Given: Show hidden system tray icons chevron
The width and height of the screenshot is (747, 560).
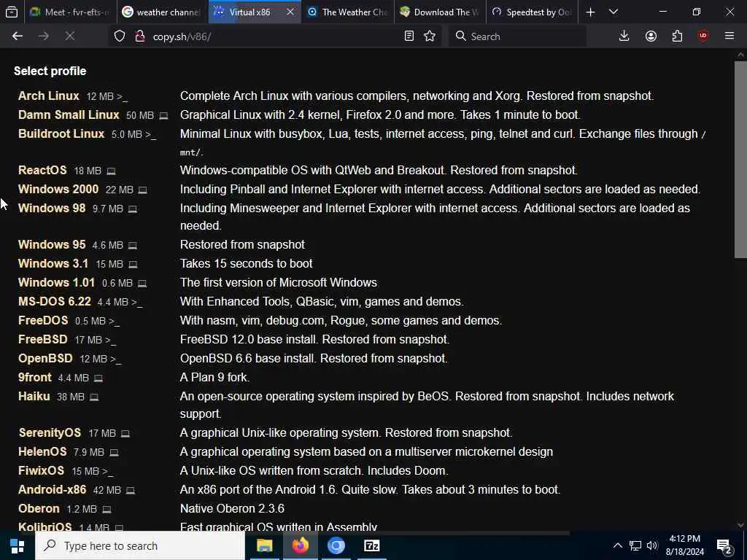Looking at the screenshot, I should pos(617,545).
